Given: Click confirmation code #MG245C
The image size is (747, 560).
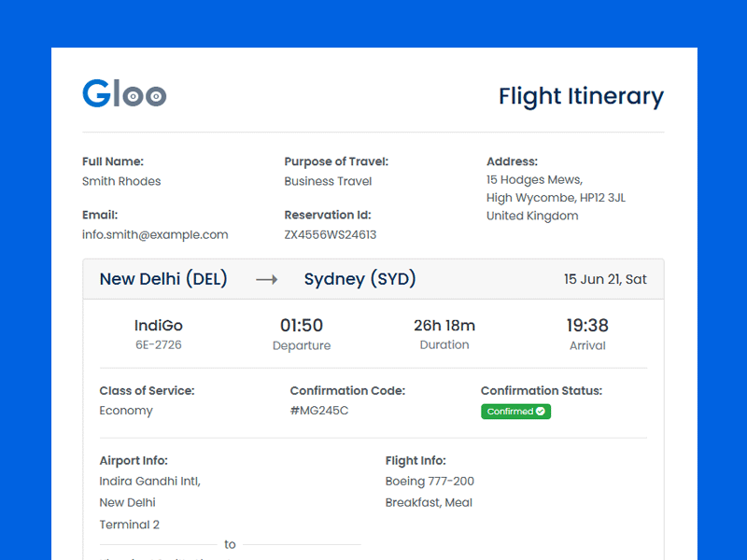Looking at the screenshot, I should (x=319, y=411).
